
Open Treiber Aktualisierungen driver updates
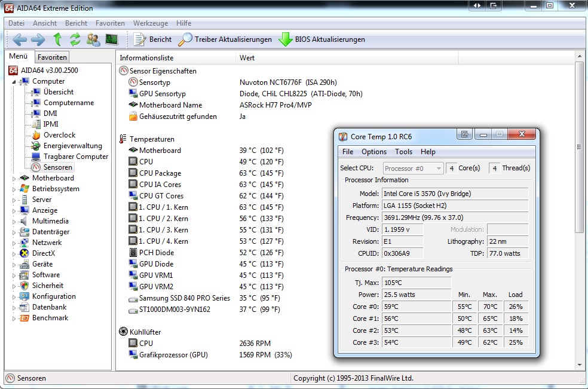pos(225,39)
